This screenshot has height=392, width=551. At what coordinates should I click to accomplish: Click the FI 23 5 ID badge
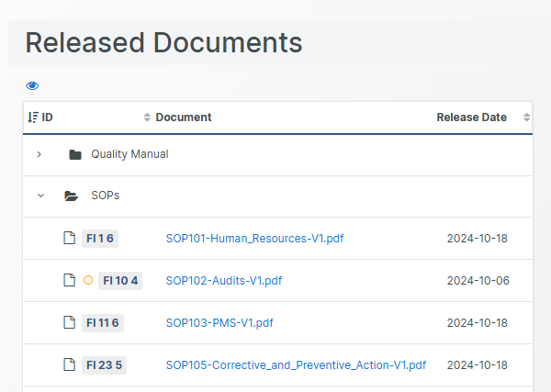(x=104, y=364)
